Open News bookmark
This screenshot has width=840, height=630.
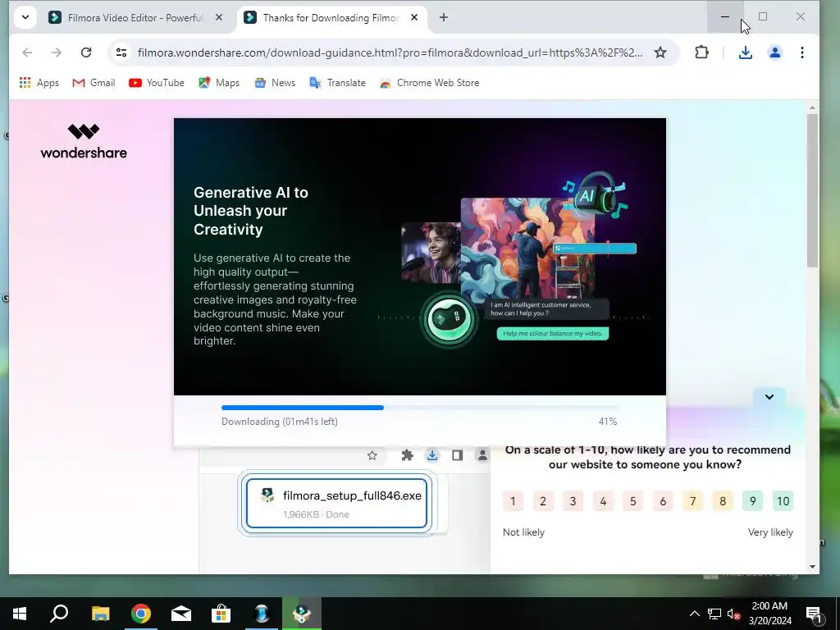tap(275, 83)
